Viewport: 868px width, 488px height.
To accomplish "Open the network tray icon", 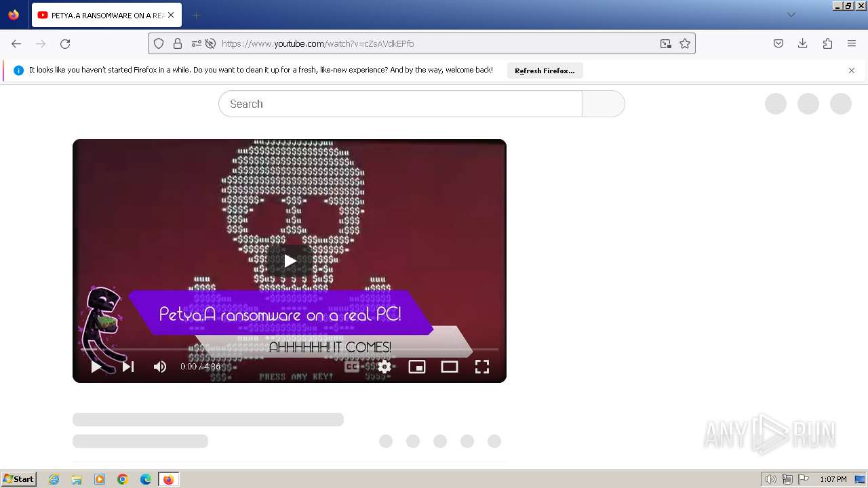I will pos(787,479).
